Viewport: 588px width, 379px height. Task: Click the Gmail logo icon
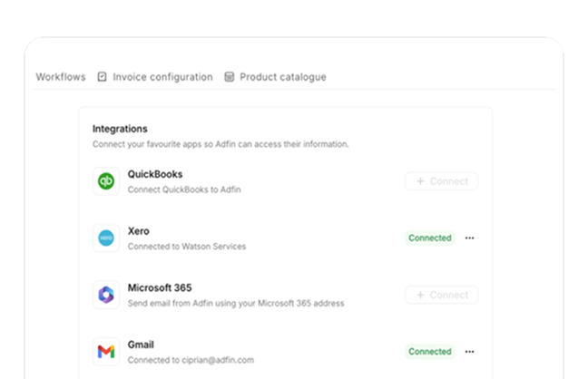point(106,352)
